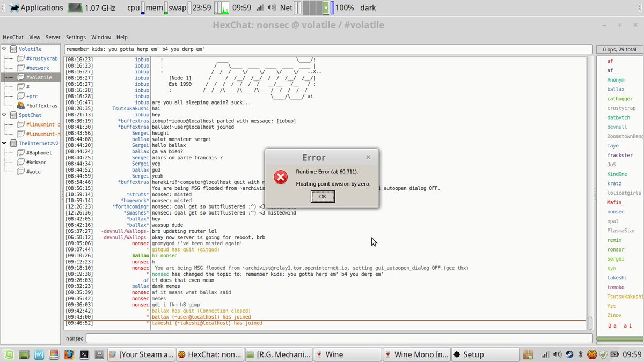Click the CPU frequency monitor icon
Screen dimensions: 644x362
click(75, 8)
